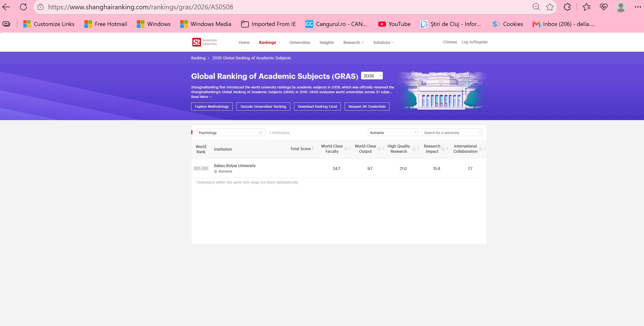This screenshot has height=326, width=644.
Task: Click the tab actions icon left of favorites
Action: [x=6, y=24]
